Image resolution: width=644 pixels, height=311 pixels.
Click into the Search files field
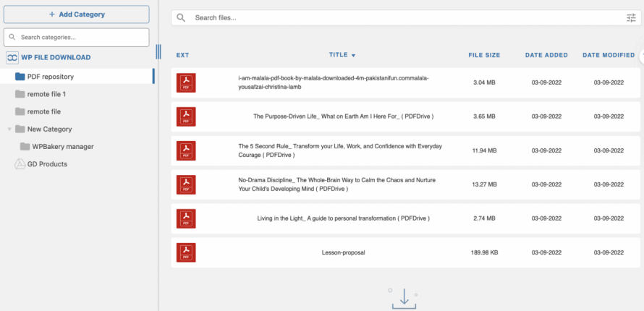(x=405, y=18)
